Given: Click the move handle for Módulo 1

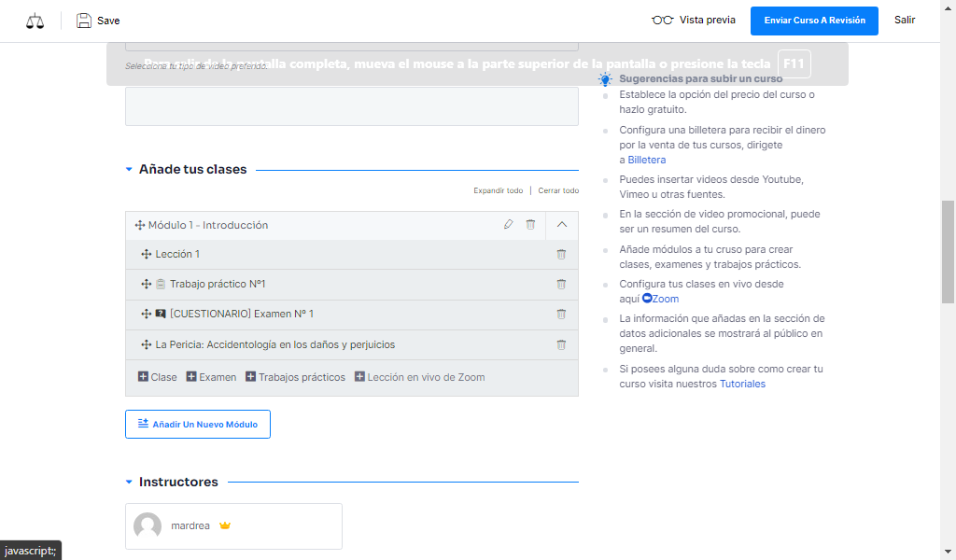Looking at the screenshot, I should pos(140,225).
